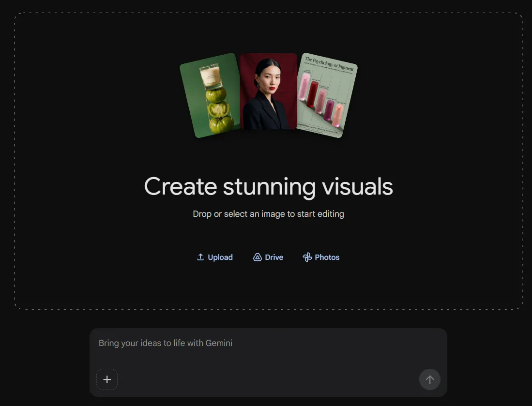The height and width of the screenshot is (406, 532).
Task: Select the candle and tomatoes sample image
Action: click(x=211, y=95)
